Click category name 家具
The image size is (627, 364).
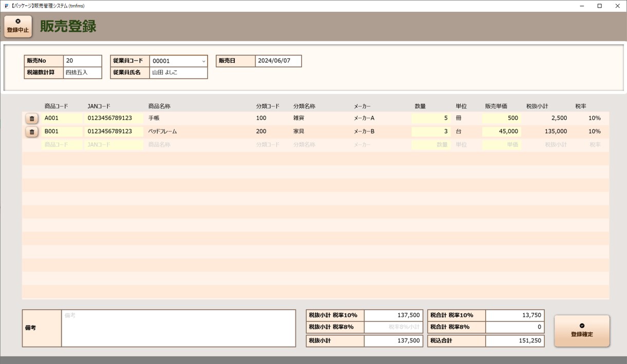pos(299,131)
